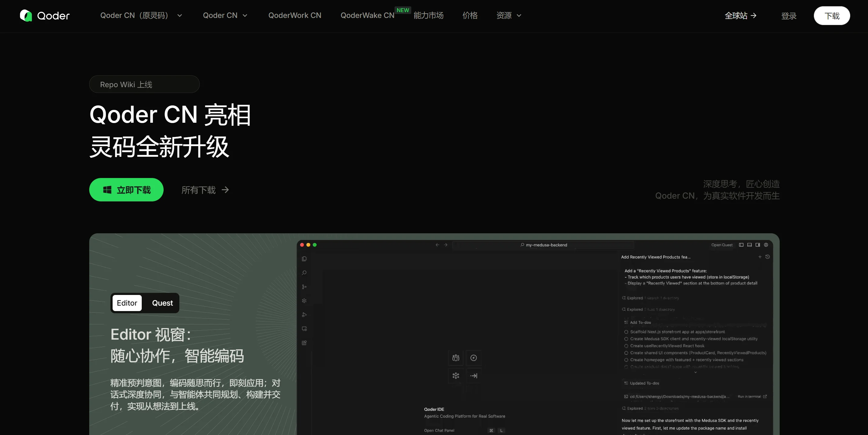Switch to the Quest tab
The width and height of the screenshot is (868, 435).
point(162,303)
